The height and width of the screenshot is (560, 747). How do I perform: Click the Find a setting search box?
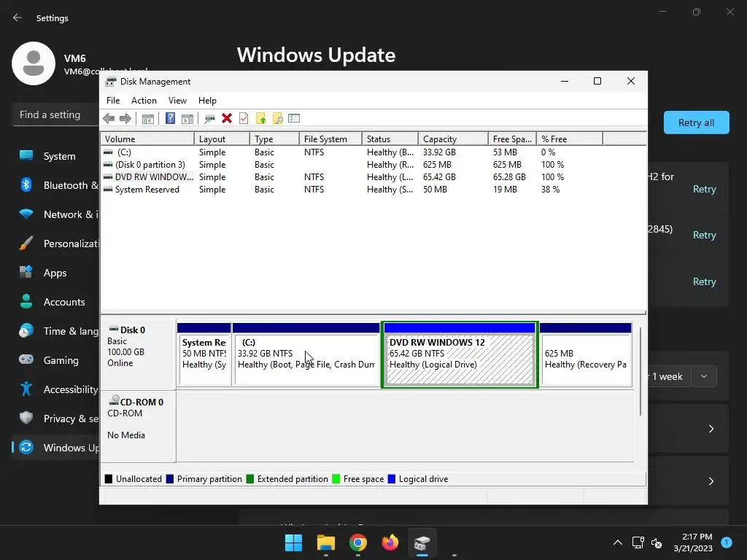point(55,114)
